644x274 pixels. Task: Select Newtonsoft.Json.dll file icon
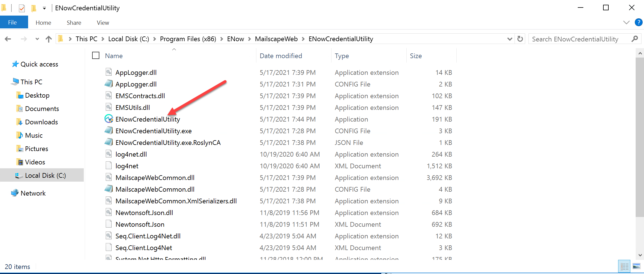pyautogui.click(x=109, y=212)
